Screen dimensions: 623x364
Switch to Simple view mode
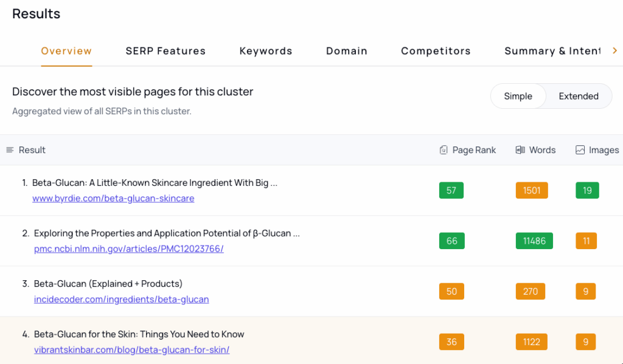tap(518, 96)
